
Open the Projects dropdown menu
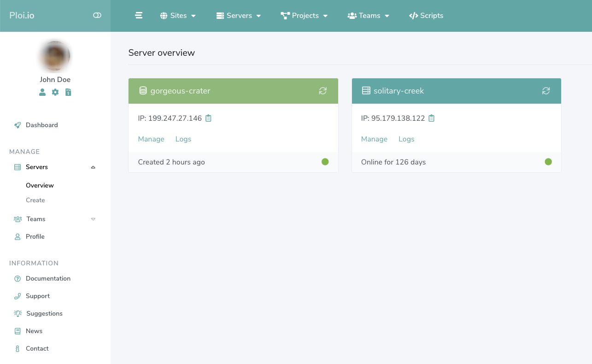[304, 16]
